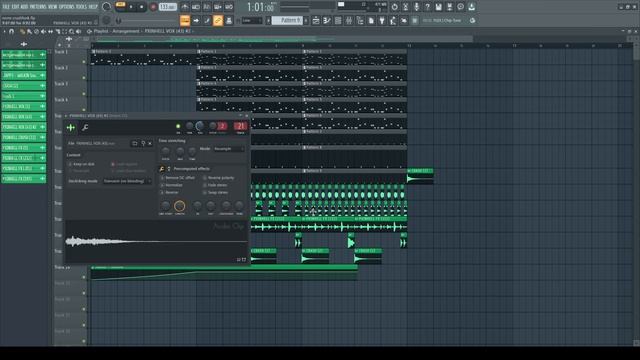Click the folder icon beside file name
Viewport: 640px width, 360px height.
pyautogui.click(x=135, y=144)
